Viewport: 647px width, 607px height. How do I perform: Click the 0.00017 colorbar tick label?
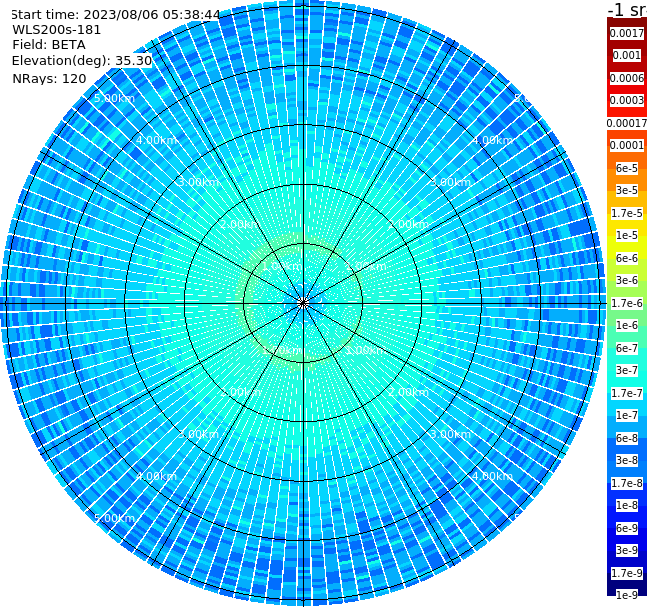627,123
